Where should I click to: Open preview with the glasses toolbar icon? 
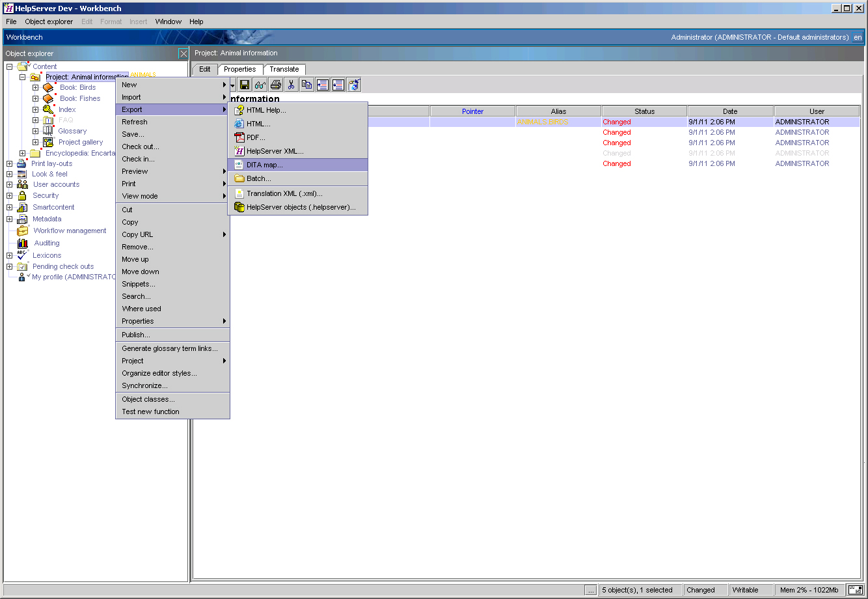(260, 84)
